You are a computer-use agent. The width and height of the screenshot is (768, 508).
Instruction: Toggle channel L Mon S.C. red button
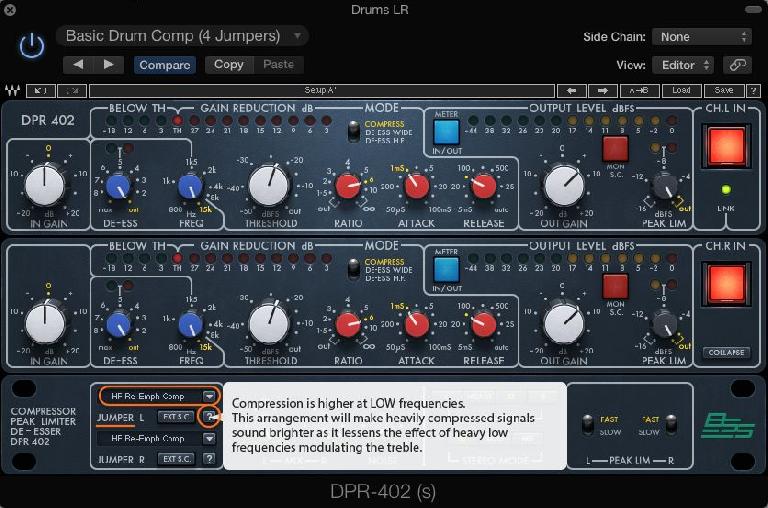615,148
